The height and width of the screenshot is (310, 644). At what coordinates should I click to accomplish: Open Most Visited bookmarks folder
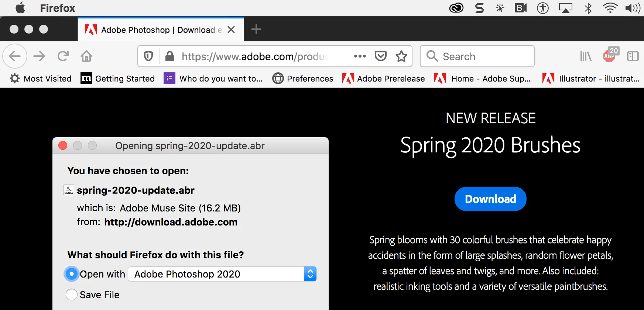(41, 79)
